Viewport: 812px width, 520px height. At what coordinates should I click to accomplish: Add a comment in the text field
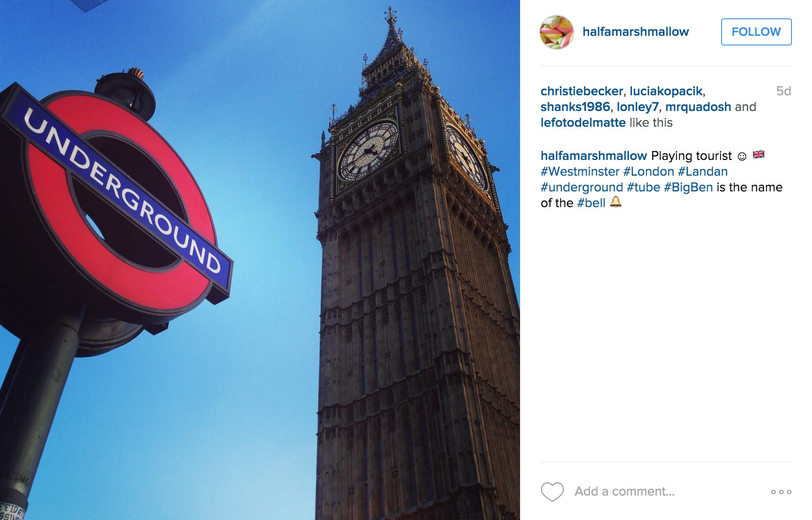(669, 492)
